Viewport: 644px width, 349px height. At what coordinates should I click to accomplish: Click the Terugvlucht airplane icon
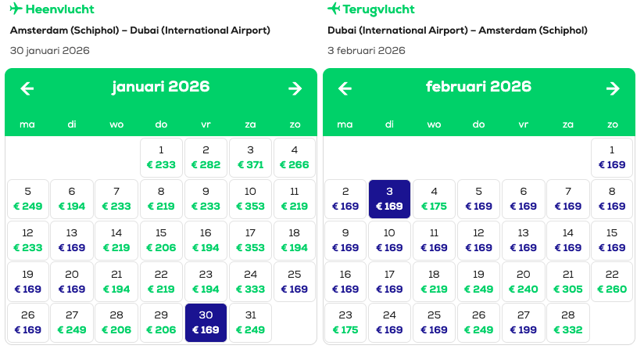334,9
